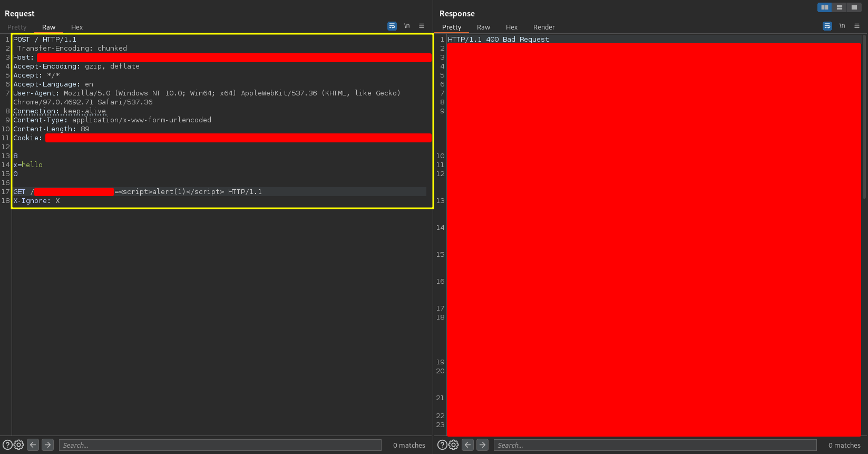Toggle non-printable characters (\n) in Request panel
This screenshot has height=454, width=868.
pos(407,26)
